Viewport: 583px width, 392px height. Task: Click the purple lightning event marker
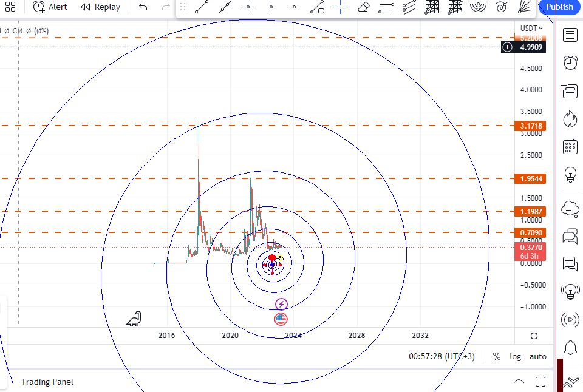(x=281, y=304)
